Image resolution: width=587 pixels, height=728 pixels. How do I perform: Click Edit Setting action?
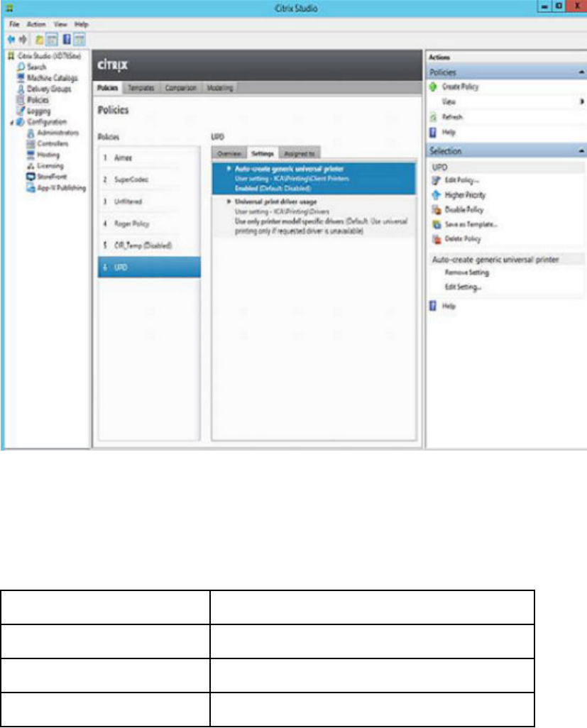tap(463, 287)
